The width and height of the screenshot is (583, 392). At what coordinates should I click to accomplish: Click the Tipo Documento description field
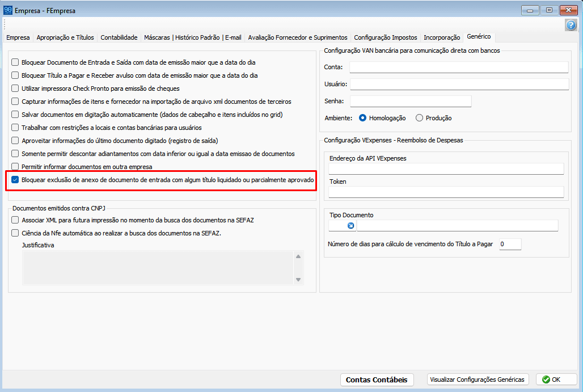click(457, 225)
